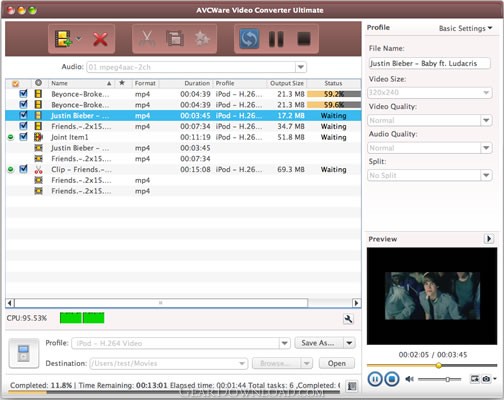
Task: Click the iPod device profile icon
Action: click(24, 353)
